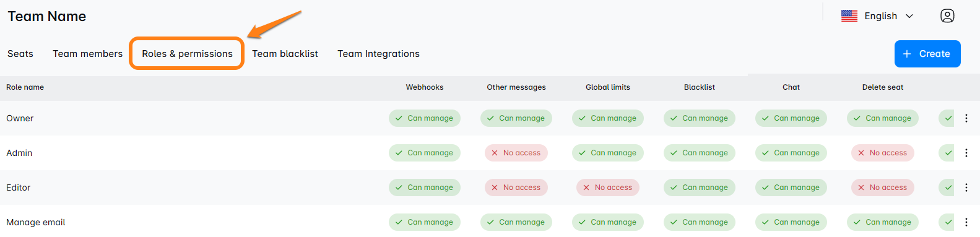Switch to the Team members tab
The image size is (980, 237).
pyautogui.click(x=88, y=54)
